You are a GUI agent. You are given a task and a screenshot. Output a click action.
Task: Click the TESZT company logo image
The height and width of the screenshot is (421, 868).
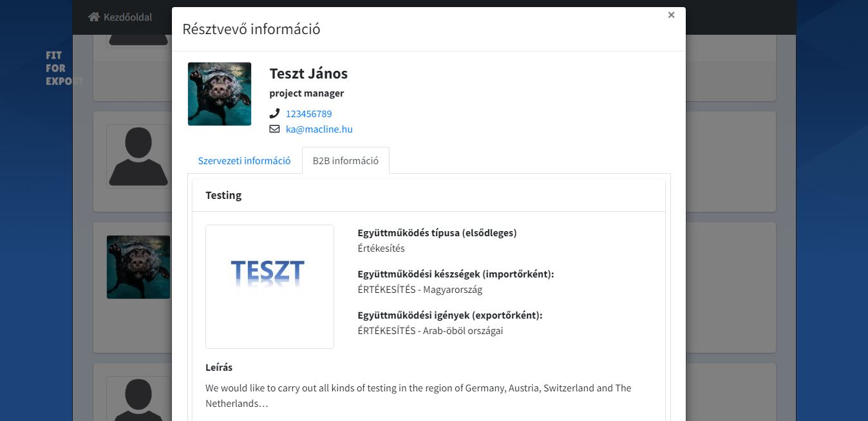click(269, 286)
